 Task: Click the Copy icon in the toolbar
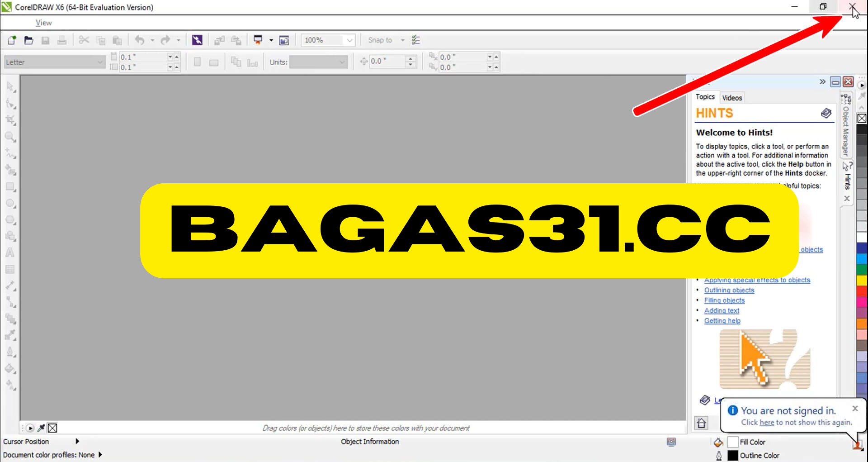point(100,40)
